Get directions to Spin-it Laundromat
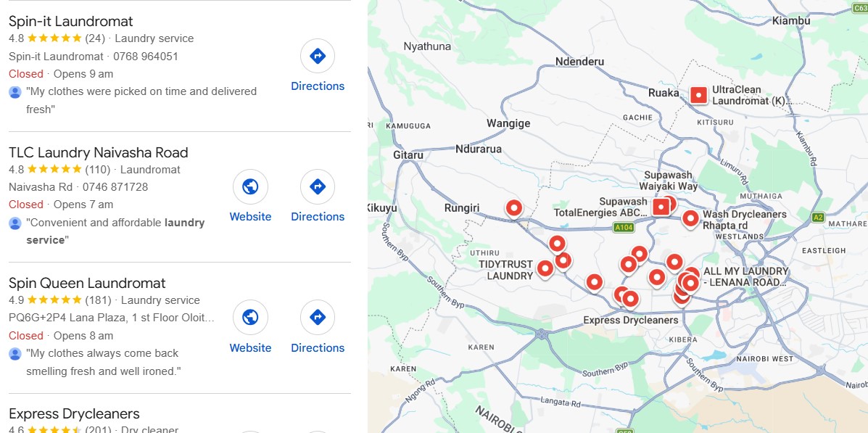The image size is (868, 433). 317,56
